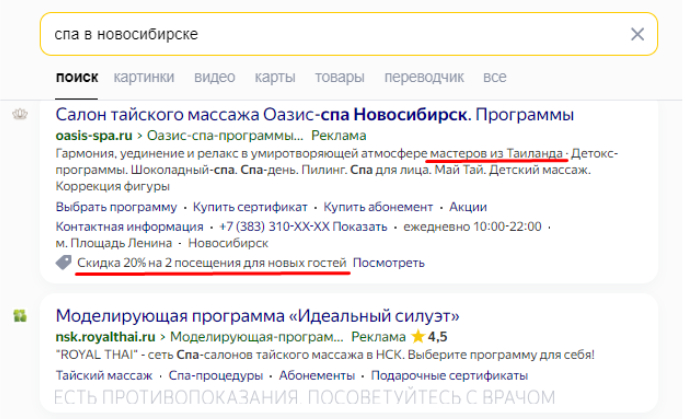Image resolution: width=685 pixels, height=419 pixels.
Task: Clear the search query with the X icon
Action: (x=637, y=34)
